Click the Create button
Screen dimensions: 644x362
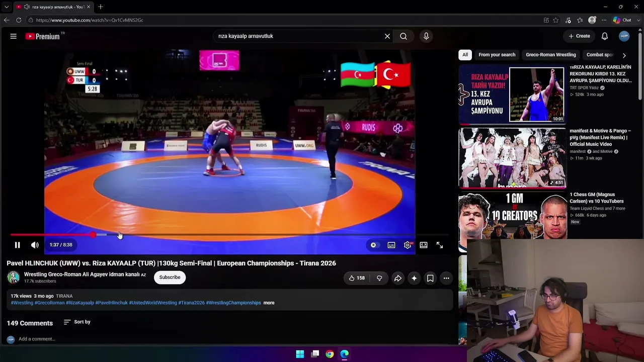(579, 36)
